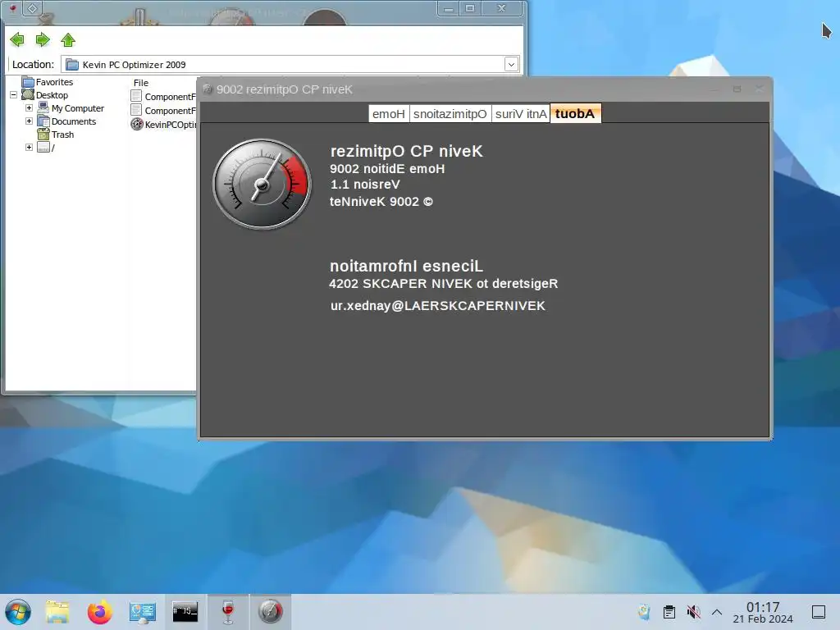Select Documents in the folder tree

[x=74, y=121]
